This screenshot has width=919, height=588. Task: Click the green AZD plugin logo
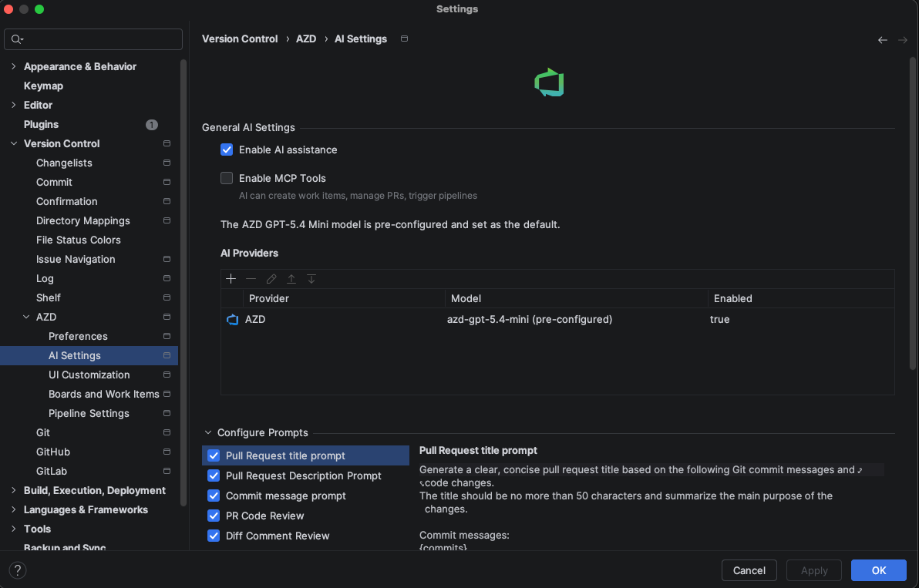[x=549, y=82]
